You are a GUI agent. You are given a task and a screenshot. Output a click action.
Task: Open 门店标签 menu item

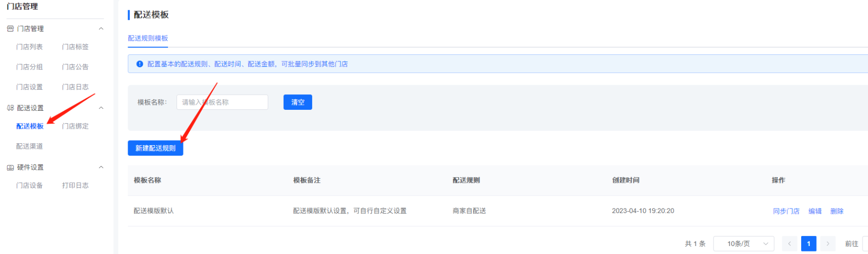[x=75, y=47]
